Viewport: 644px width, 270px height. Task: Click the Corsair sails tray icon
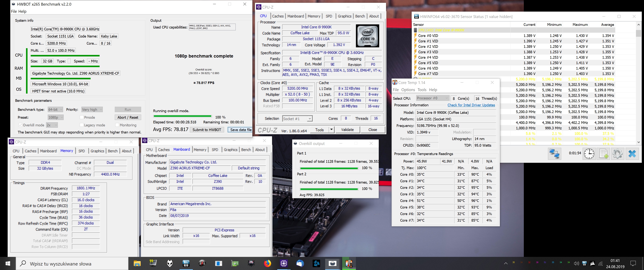[592, 263]
